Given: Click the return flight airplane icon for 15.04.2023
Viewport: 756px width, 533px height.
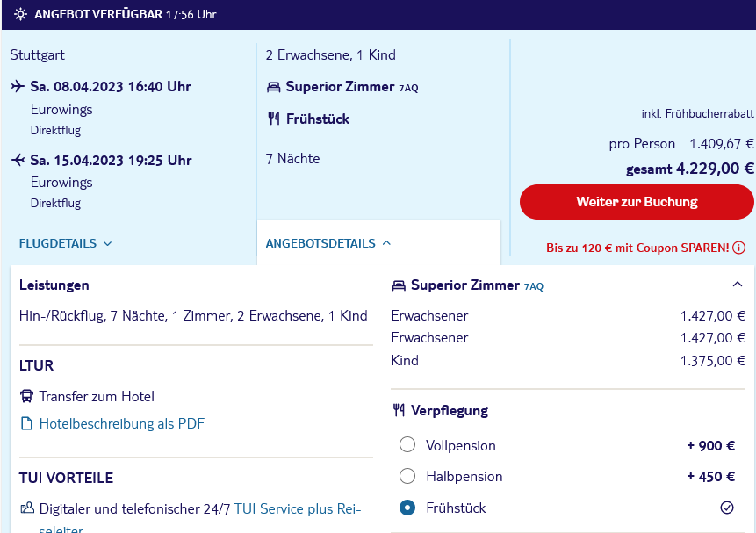Looking at the screenshot, I should 18,160.
